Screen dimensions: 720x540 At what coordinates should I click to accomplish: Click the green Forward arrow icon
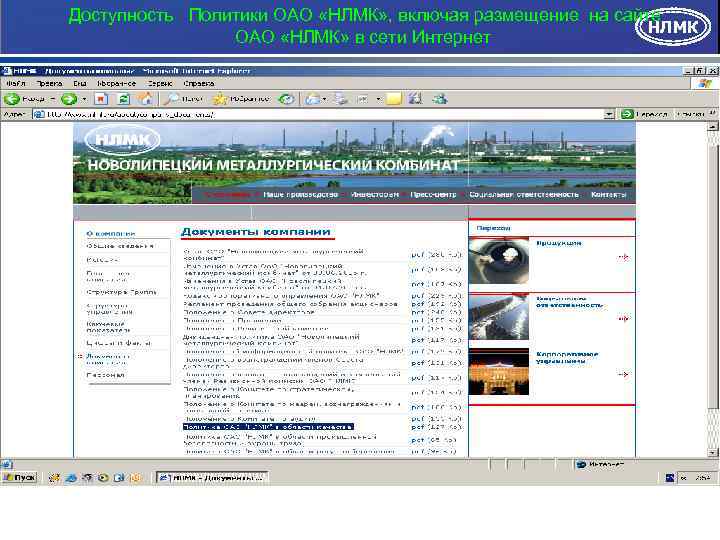(x=69, y=99)
